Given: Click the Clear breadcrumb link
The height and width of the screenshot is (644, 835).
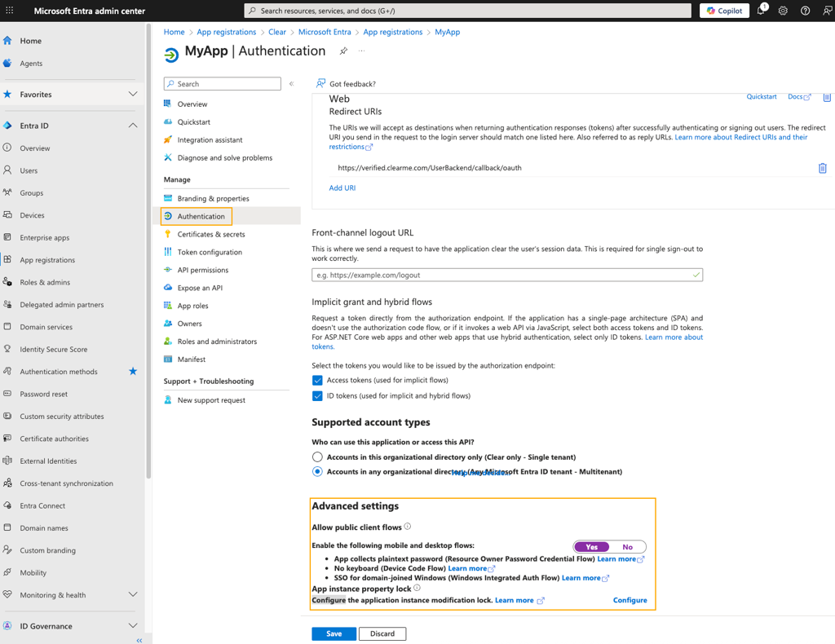Looking at the screenshot, I should (x=277, y=32).
